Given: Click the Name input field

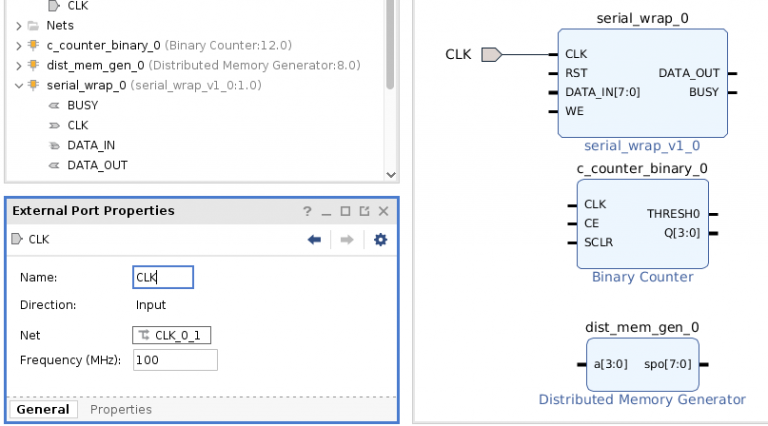Looking at the screenshot, I should pos(163,277).
